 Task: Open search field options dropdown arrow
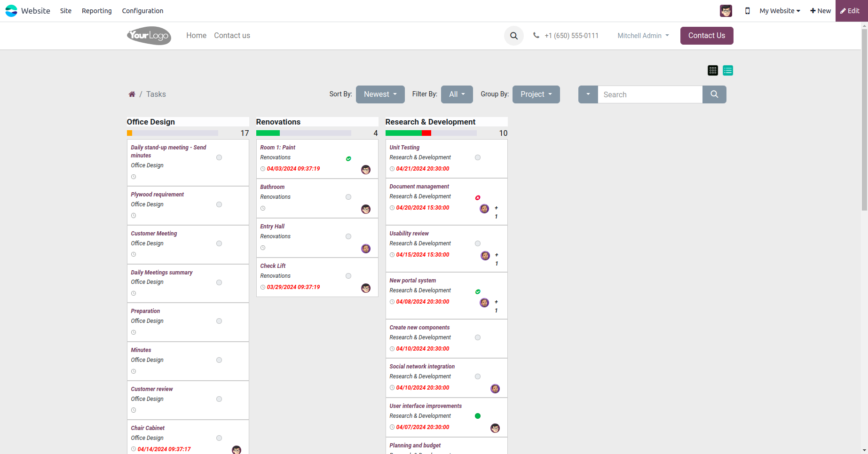tap(588, 94)
